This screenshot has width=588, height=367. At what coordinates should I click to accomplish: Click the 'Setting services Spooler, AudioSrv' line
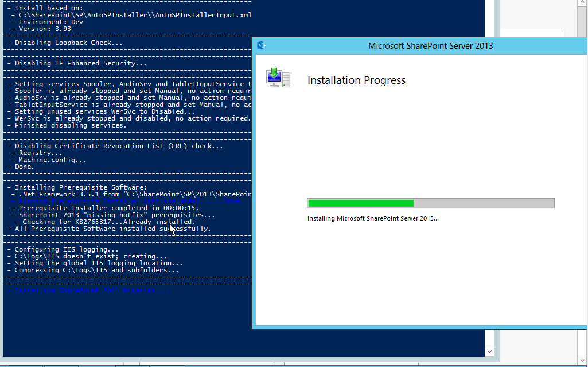coord(130,84)
